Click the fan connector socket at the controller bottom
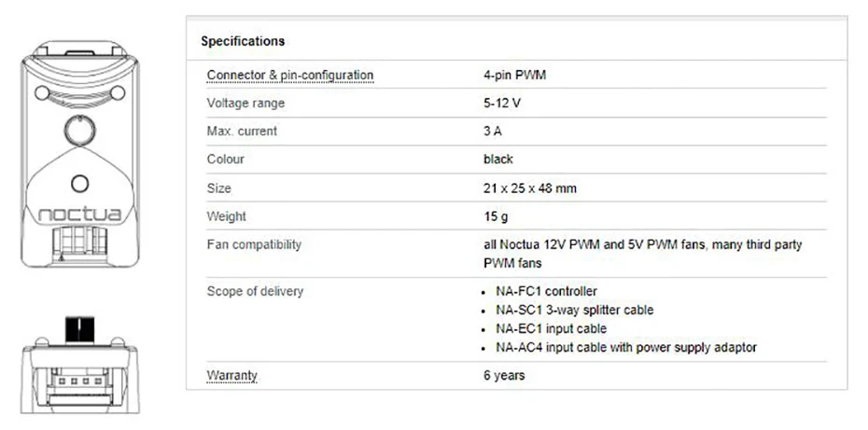This screenshot has height=430, width=868. 79,246
